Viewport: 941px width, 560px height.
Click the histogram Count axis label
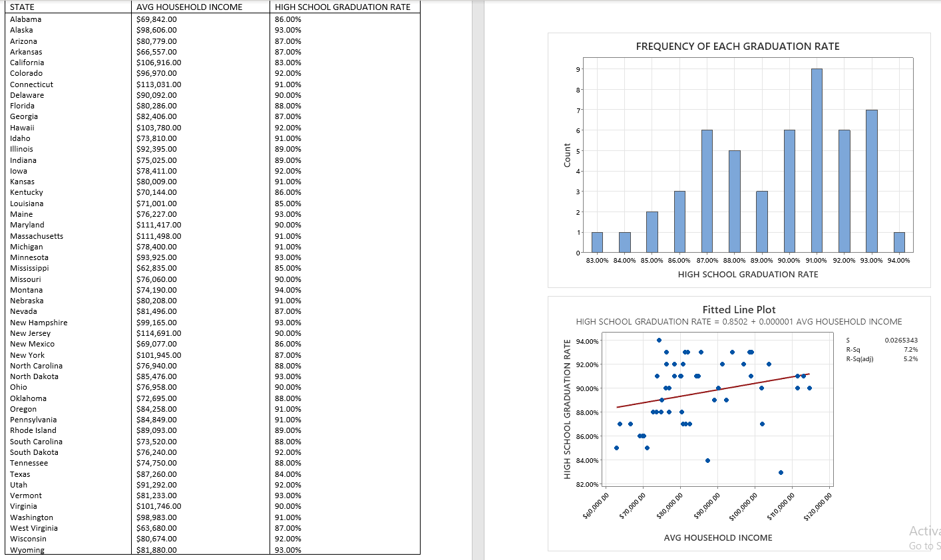[567, 156]
